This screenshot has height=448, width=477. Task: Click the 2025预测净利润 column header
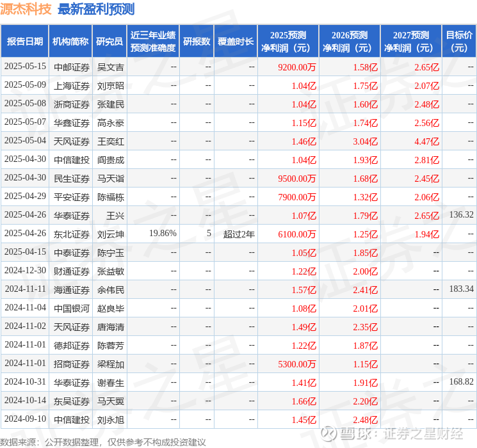[288, 42]
